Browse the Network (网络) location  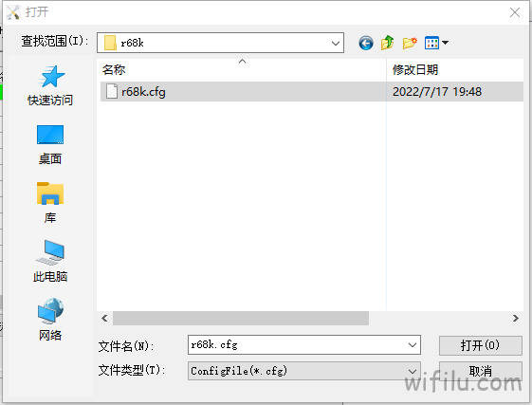click(50, 320)
